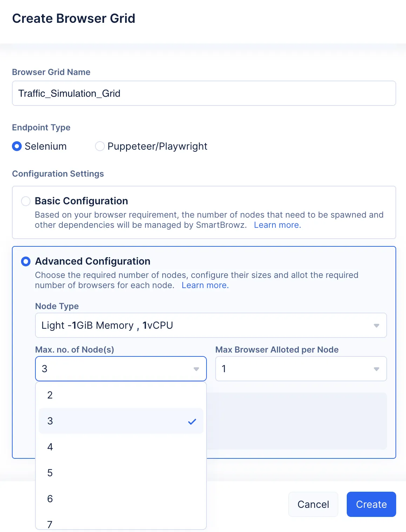Collapse the Max. no. of Node(s) dropdown
This screenshot has height=532, width=406.
[x=121, y=369]
